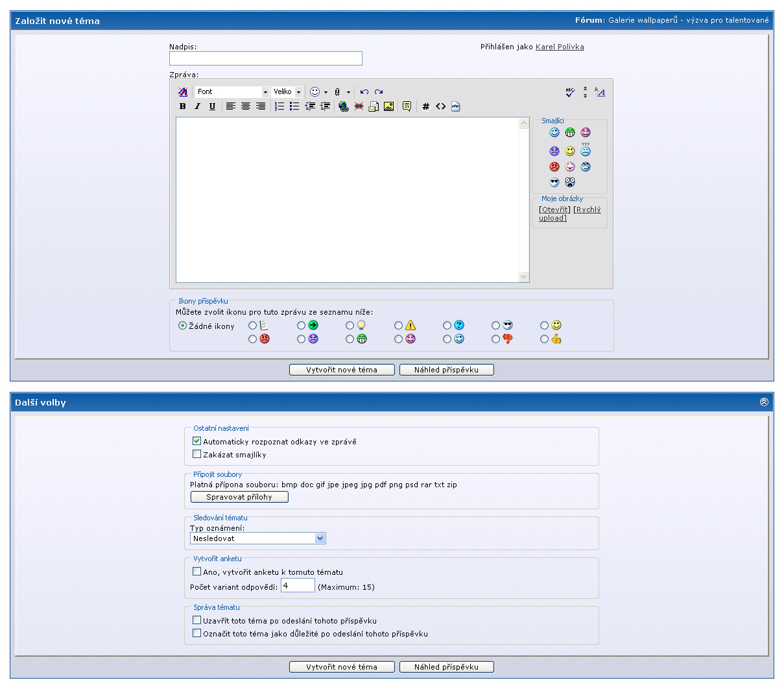Enable the Zakázat smajlíky checkbox
Viewport: 784px width, 689px height.
pos(197,454)
